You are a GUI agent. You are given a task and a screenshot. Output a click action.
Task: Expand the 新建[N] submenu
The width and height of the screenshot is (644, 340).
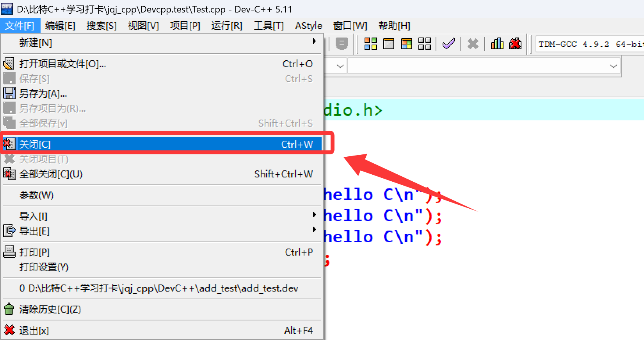point(162,43)
